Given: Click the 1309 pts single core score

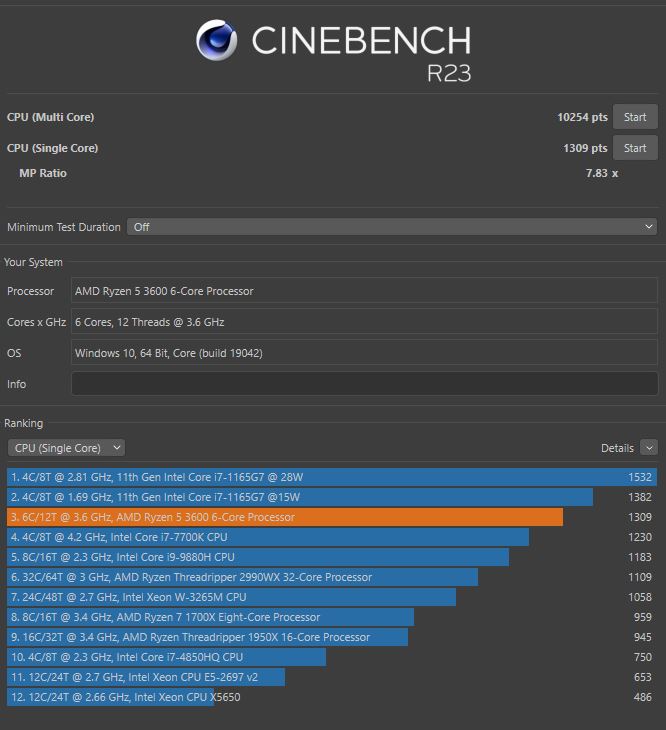Looking at the screenshot, I should point(585,148).
